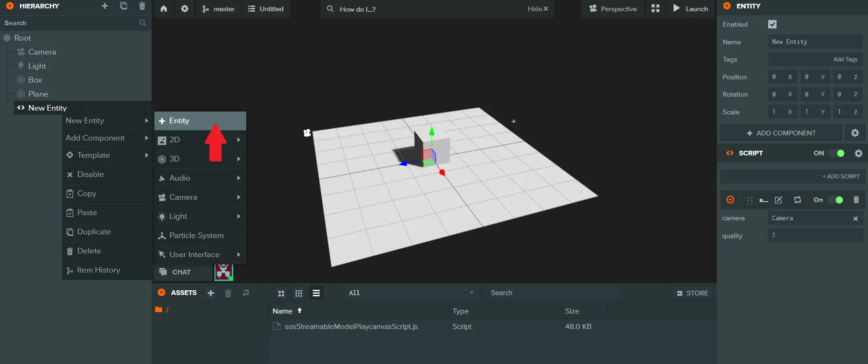Expand the 3D submenu
This screenshot has height=364, width=868.
click(200, 159)
